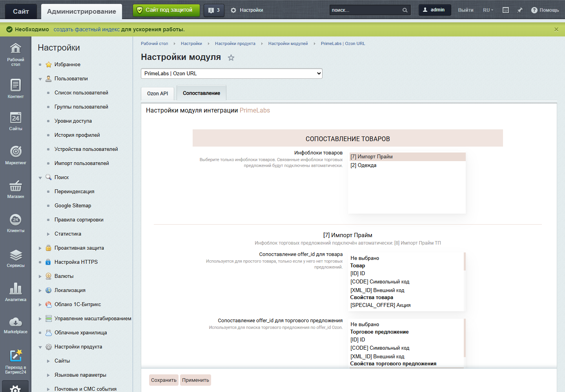Click the search magnifier icon in top bar

point(405,10)
